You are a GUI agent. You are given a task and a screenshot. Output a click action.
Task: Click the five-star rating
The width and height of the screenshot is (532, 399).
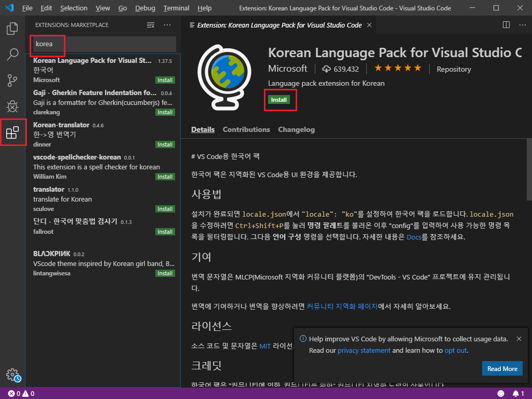pyautogui.click(x=397, y=69)
